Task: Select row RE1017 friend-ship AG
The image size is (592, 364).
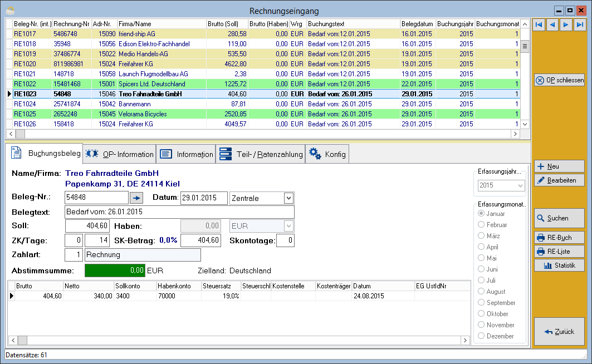Action: (263, 34)
